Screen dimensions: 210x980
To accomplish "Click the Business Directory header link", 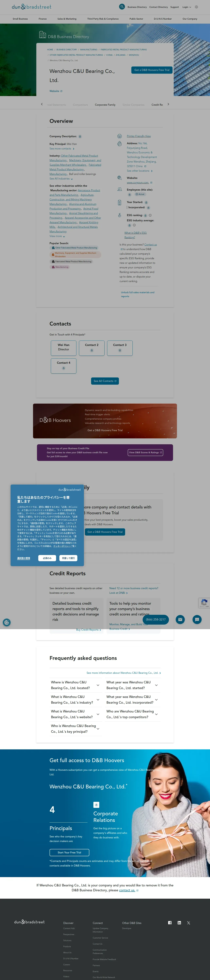I will pos(137,7).
